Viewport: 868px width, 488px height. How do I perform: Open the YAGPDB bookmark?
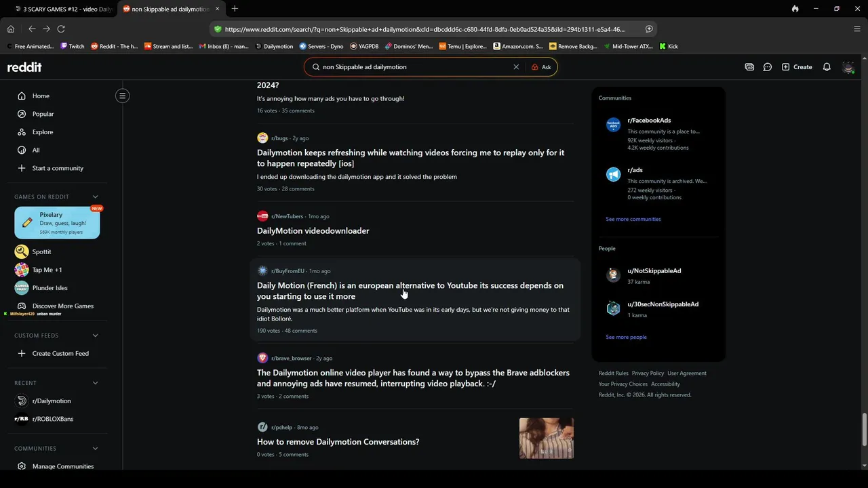364,47
